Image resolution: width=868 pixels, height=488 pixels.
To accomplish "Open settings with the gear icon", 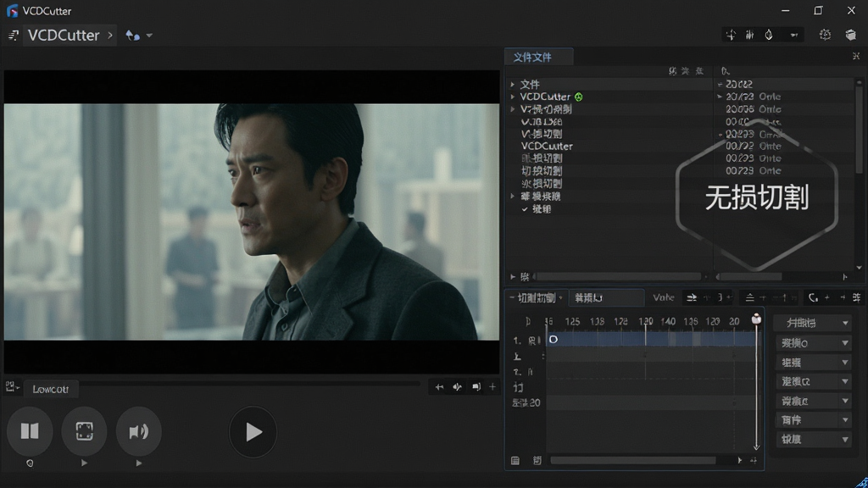I will (825, 35).
